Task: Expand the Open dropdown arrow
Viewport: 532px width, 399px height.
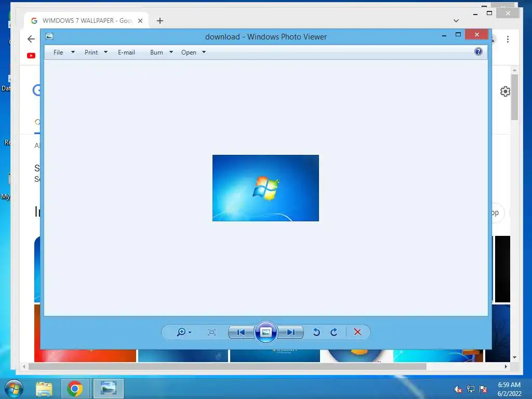Action: point(204,52)
